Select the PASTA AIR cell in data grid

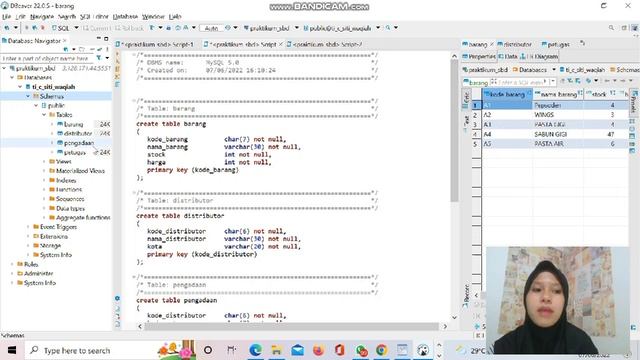coord(558,144)
